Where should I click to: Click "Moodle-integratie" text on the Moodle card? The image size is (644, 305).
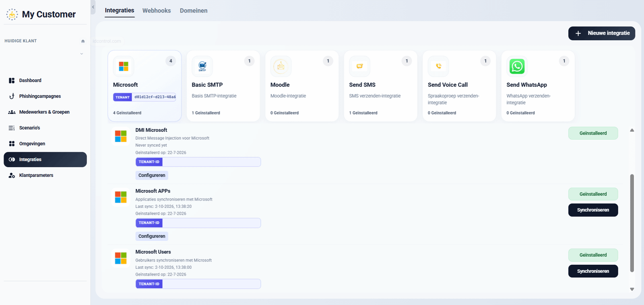(x=288, y=96)
